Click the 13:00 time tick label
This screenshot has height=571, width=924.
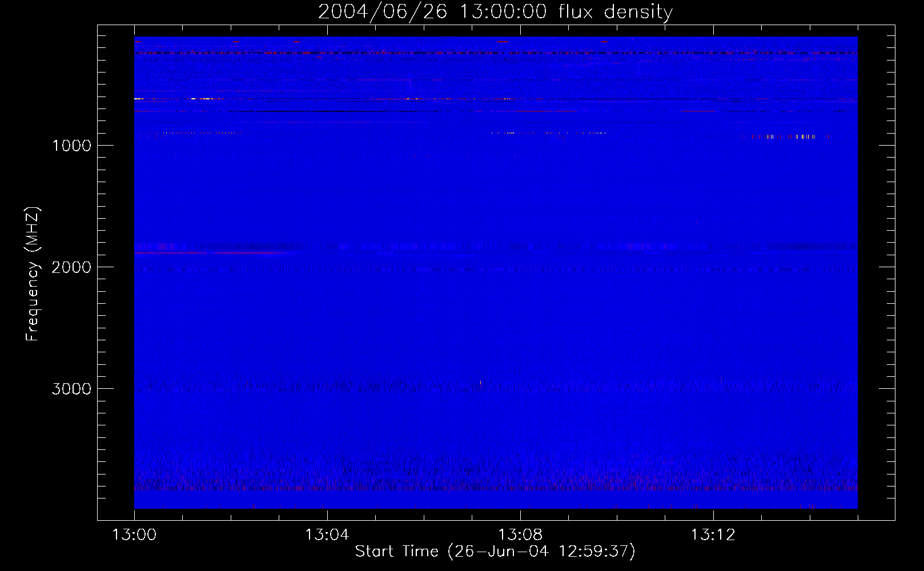pos(134,535)
